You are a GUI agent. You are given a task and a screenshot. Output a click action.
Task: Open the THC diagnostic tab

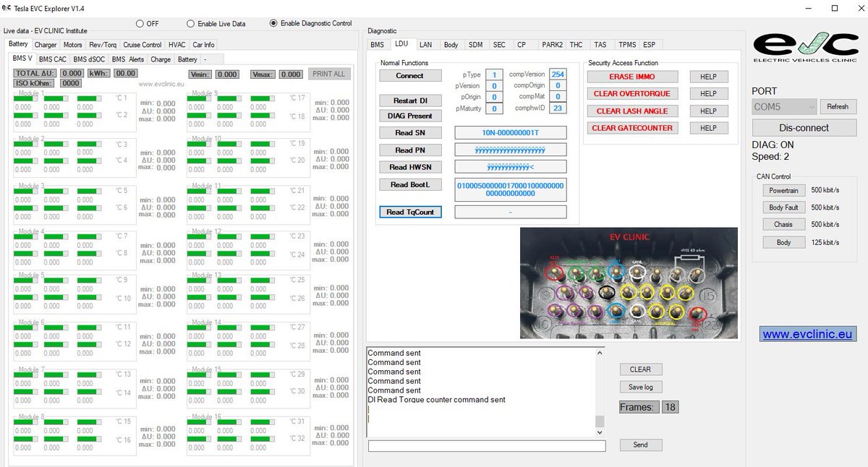pos(576,45)
